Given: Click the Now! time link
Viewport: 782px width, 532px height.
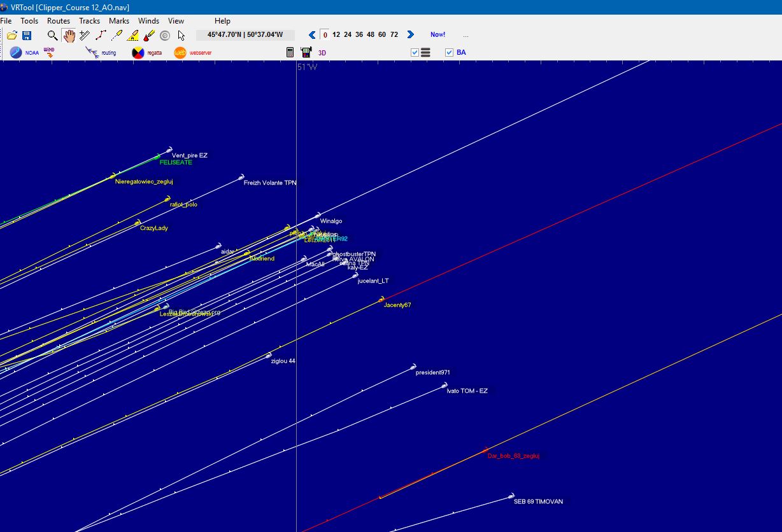Looking at the screenshot, I should pos(438,35).
